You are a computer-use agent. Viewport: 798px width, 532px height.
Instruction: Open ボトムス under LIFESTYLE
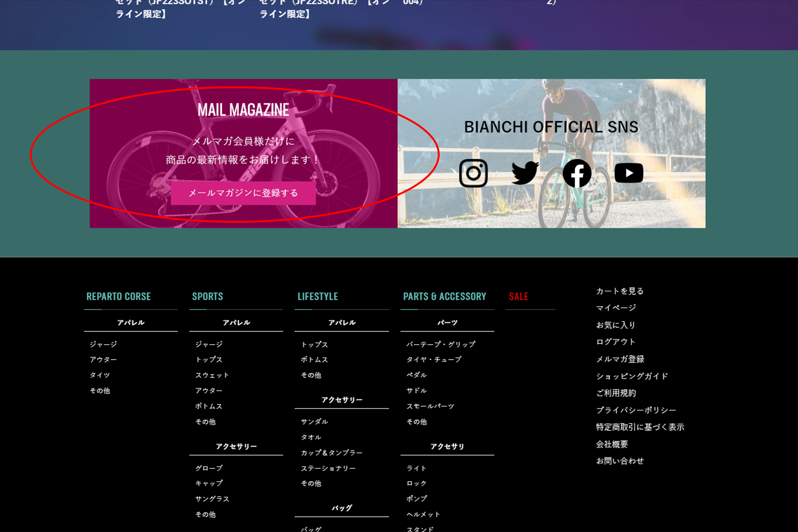[x=314, y=360]
